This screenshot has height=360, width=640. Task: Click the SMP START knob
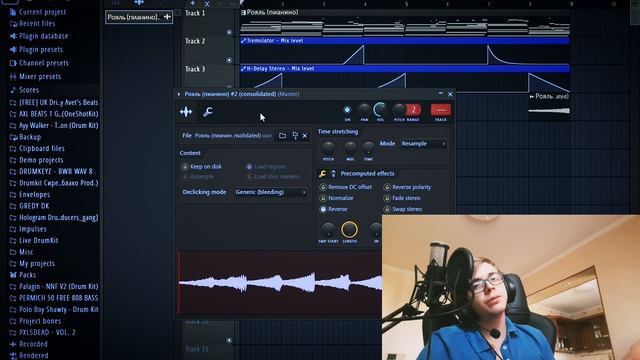point(328,230)
